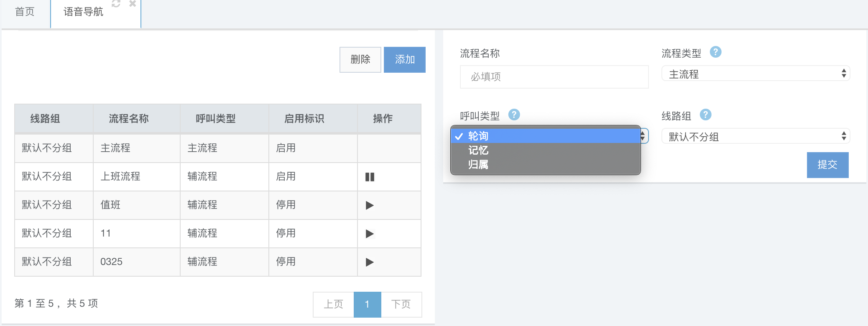The height and width of the screenshot is (326, 868).
Task: Click the 添加 button
Action: click(x=404, y=60)
